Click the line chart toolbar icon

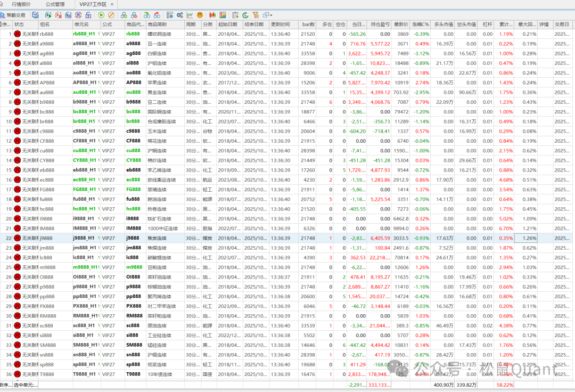[190, 15]
